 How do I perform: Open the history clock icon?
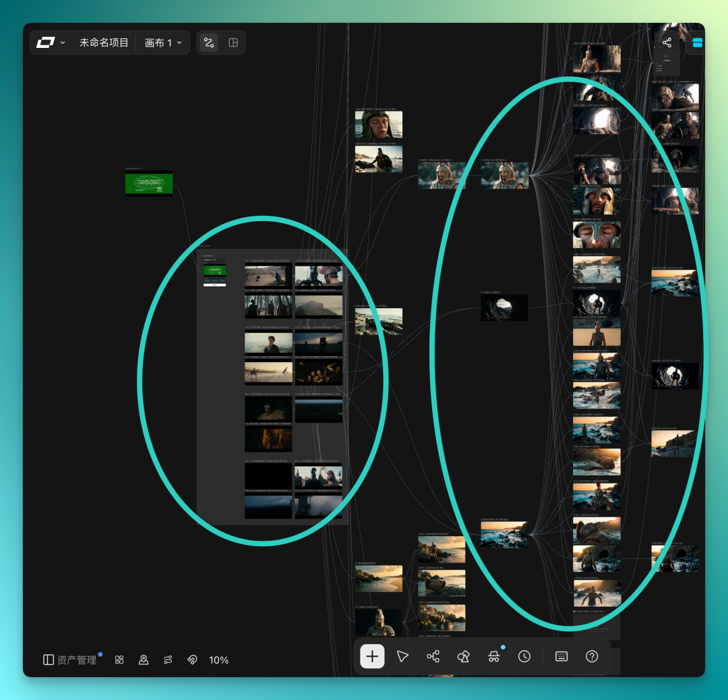pyautogui.click(x=524, y=656)
